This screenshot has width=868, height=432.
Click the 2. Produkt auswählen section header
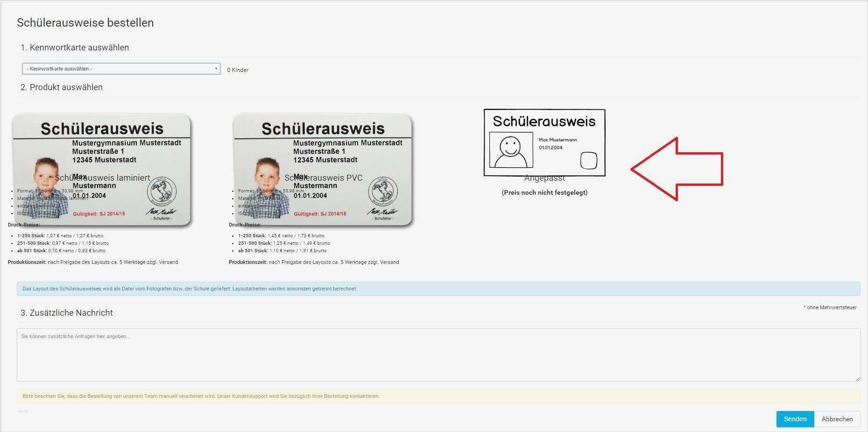(x=62, y=87)
